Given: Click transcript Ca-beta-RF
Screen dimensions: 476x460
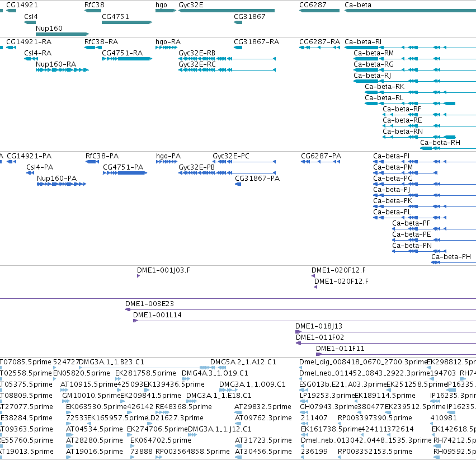Looking at the screenshot, I should tap(402, 109).
